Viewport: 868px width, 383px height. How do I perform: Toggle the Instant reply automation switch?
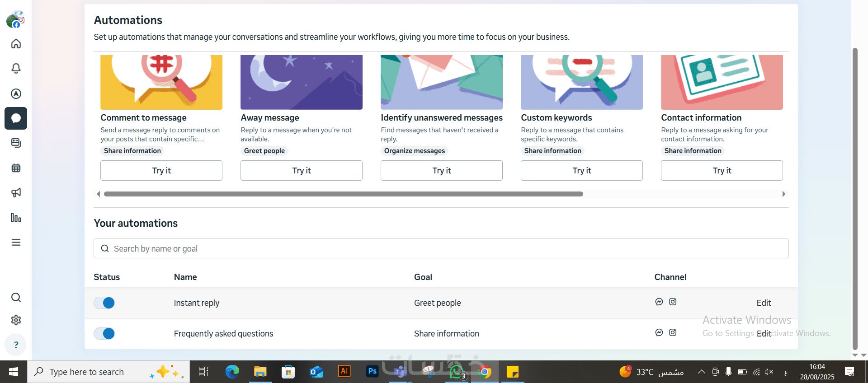[104, 303]
